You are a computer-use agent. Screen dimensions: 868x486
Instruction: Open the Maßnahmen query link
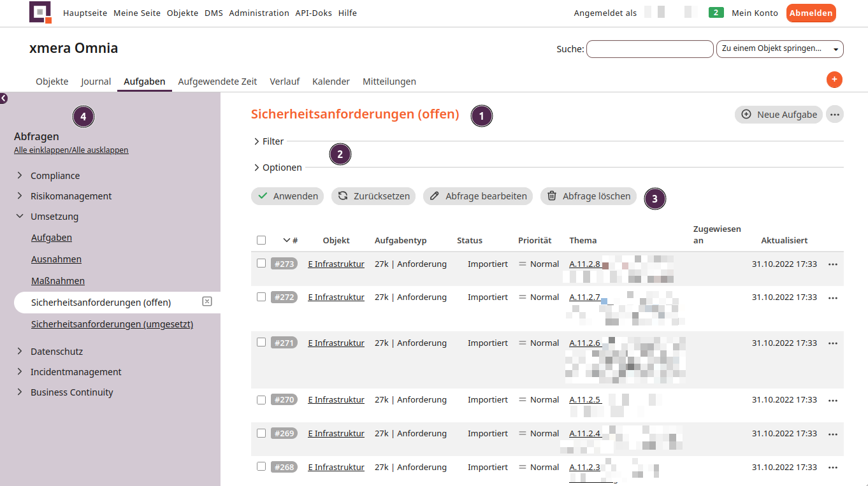click(58, 281)
